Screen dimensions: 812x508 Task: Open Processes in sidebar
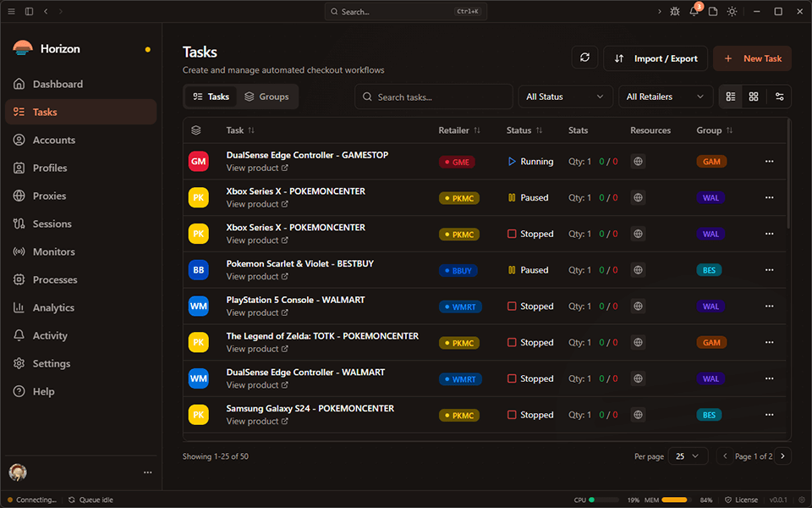click(x=81, y=280)
